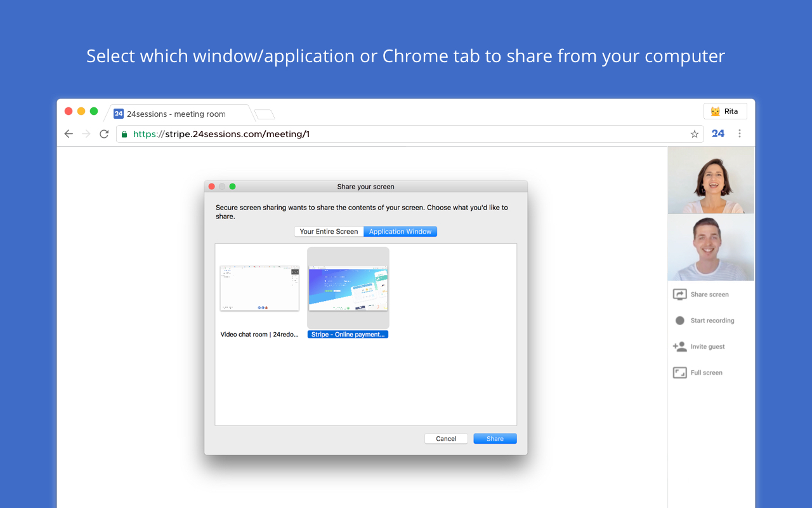Open the 24sessions extension icon

point(717,133)
